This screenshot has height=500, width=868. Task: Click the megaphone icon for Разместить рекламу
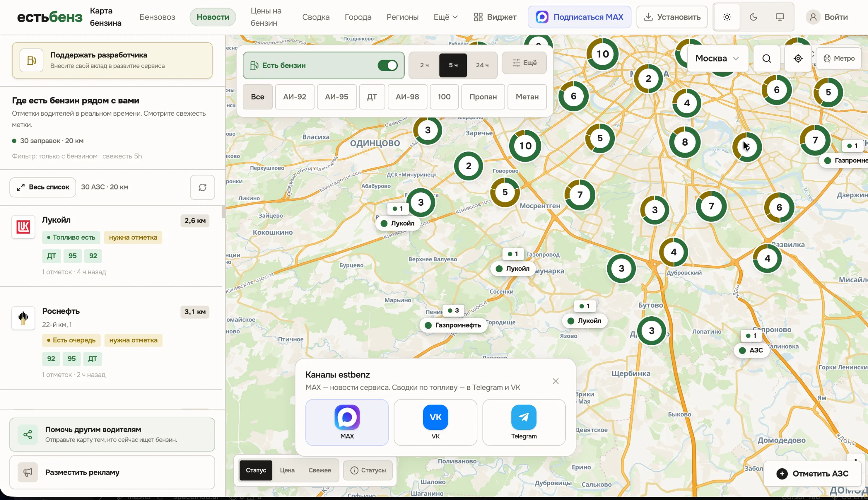coord(28,472)
